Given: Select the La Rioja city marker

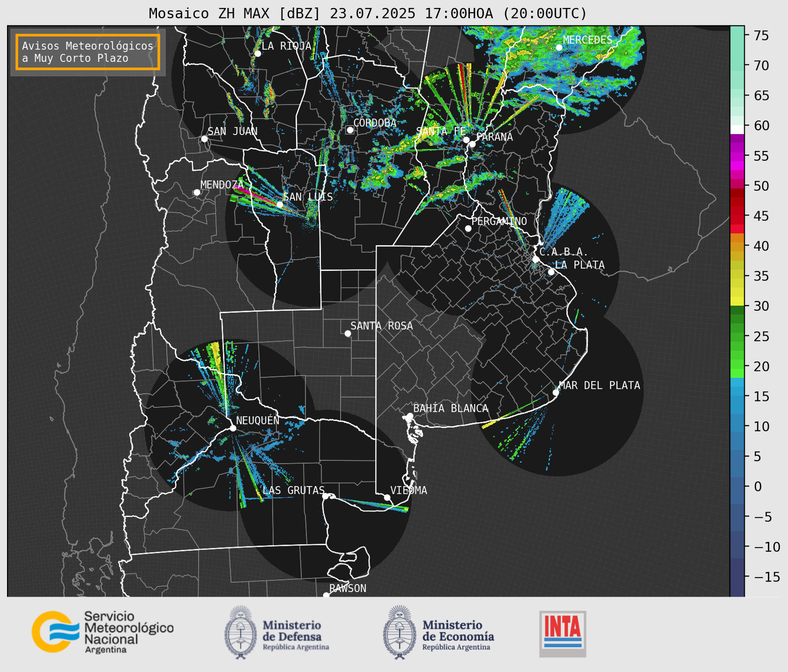Looking at the screenshot, I should tap(257, 54).
